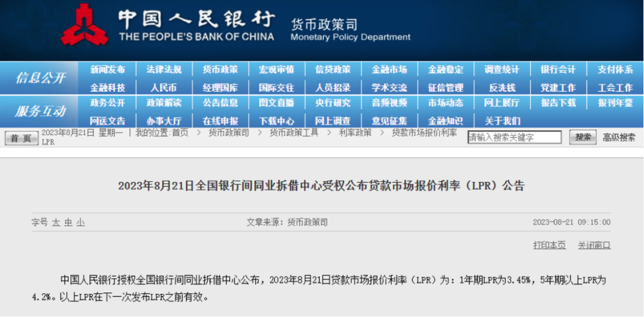Open the 新闻发布 menu item
Viewport: 644px width, 317px height.
107,69
